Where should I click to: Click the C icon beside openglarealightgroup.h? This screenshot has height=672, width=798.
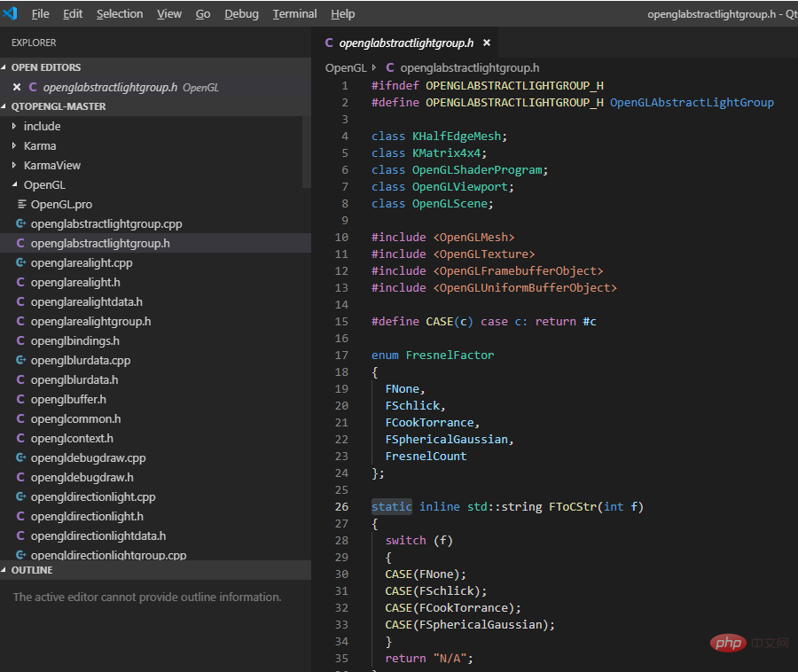20,321
